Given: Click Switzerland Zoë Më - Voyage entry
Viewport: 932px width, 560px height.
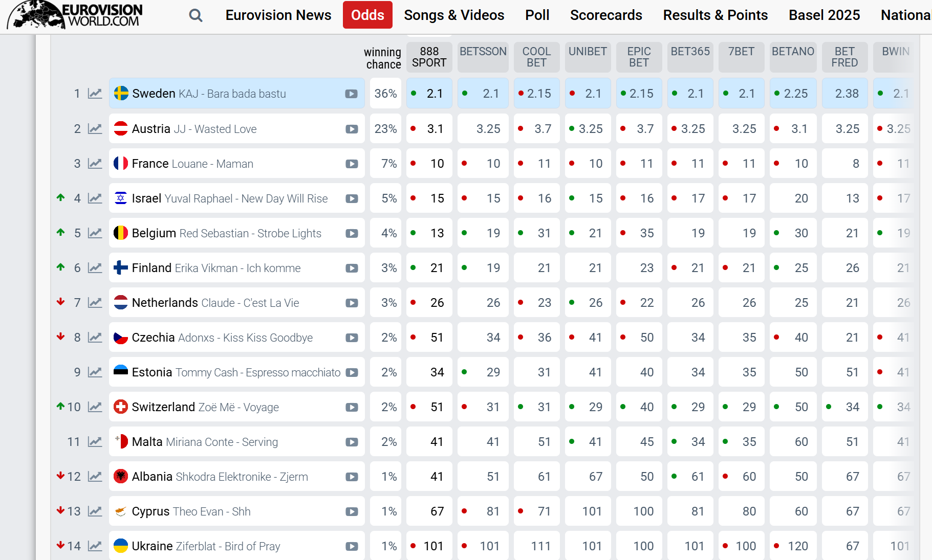Looking at the screenshot, I should coord(205,407).
